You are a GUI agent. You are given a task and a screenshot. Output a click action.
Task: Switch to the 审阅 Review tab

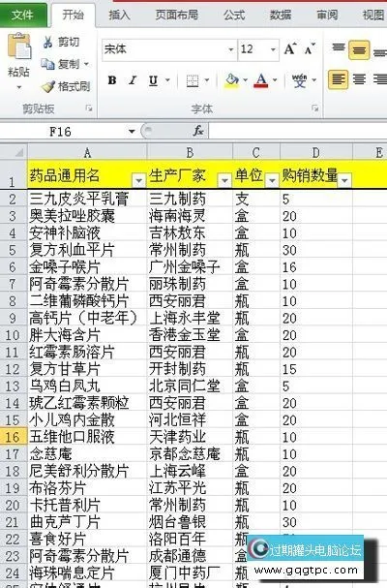tap(327, 15)
